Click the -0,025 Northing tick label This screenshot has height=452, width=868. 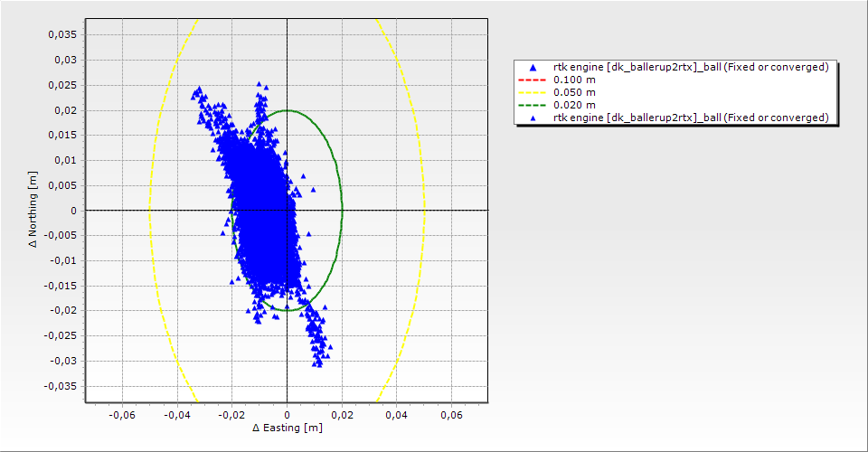point(61,335)
